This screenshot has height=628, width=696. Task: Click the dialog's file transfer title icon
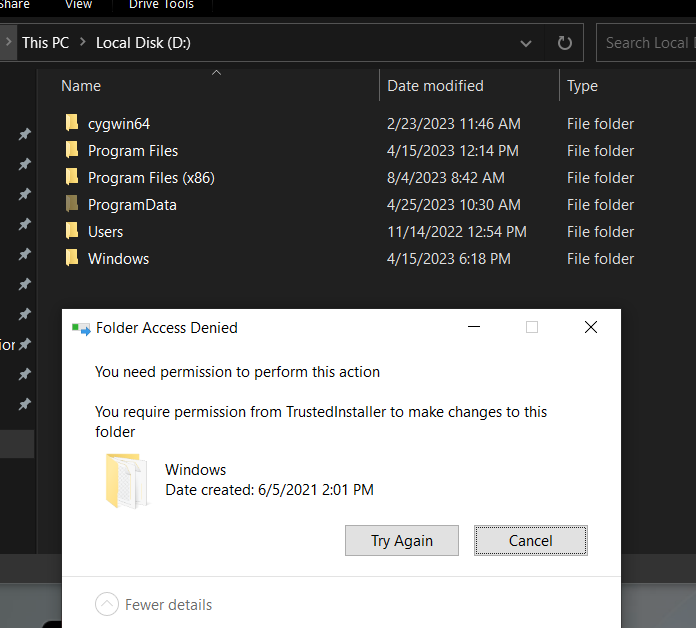click(x=81, y=329)
